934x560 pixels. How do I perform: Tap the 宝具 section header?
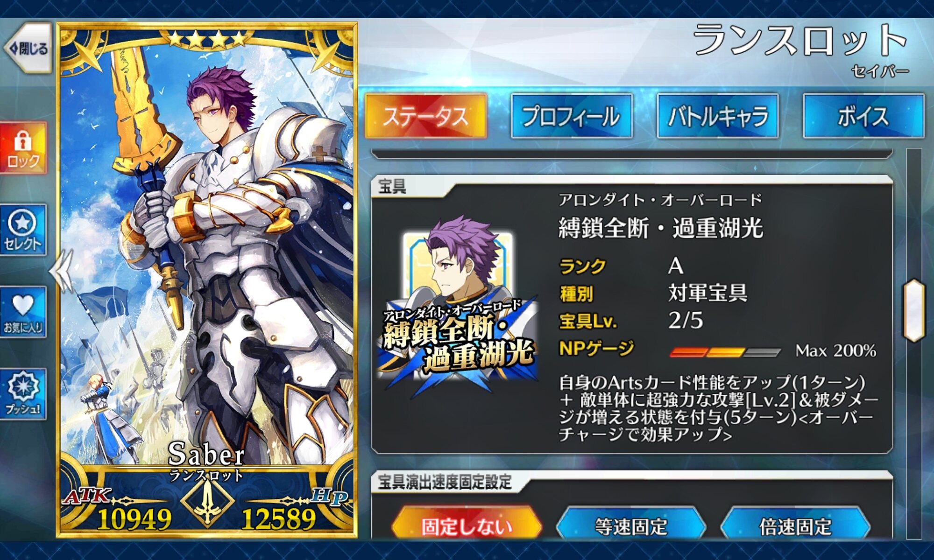point(392,187)
